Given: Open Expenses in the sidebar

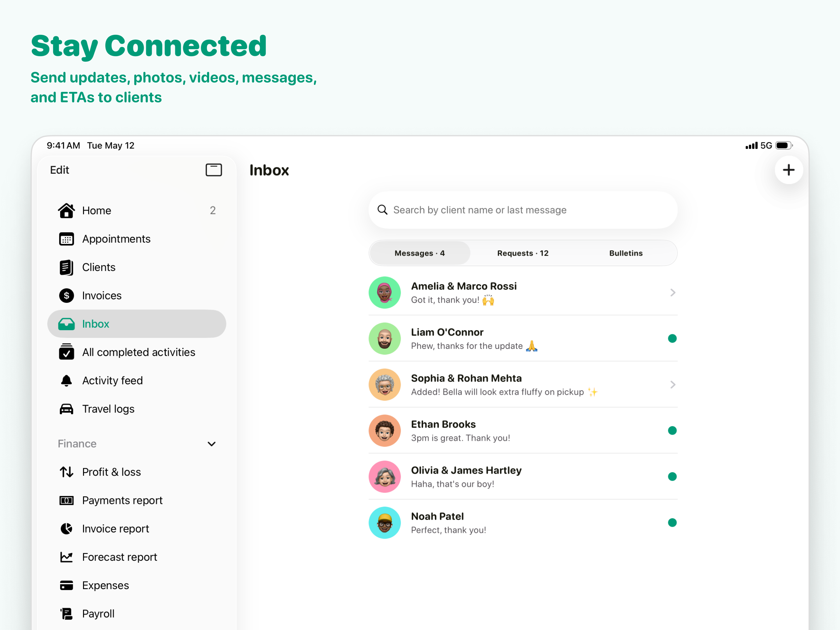Looking at the screenshot, I should (x=137, y=585).
